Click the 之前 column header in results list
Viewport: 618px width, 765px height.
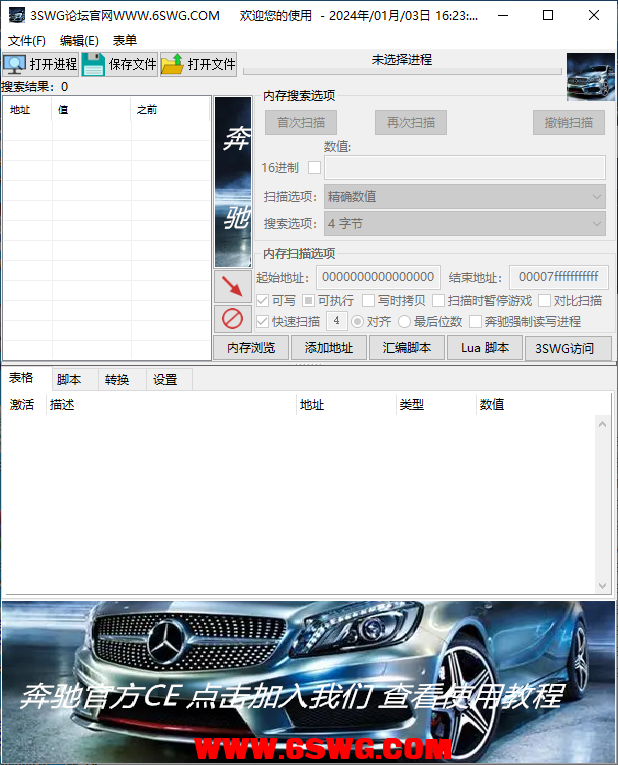pyautogui.click(x=171, y=110)
